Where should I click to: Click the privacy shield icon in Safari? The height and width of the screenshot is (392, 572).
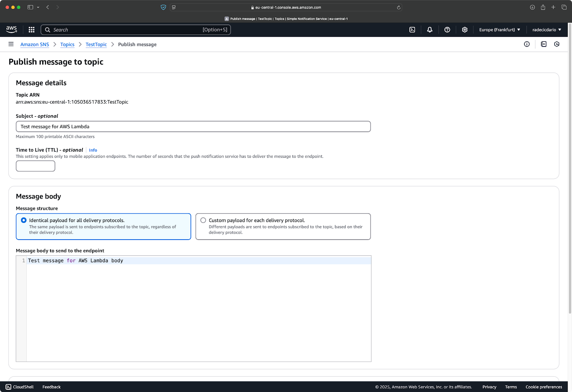(x=163, y=7)
